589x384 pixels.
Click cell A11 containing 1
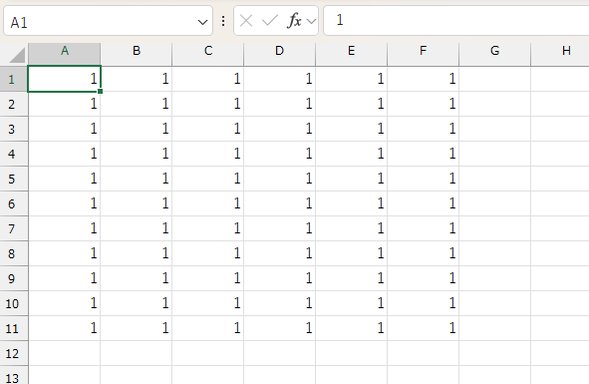[64, 328]
